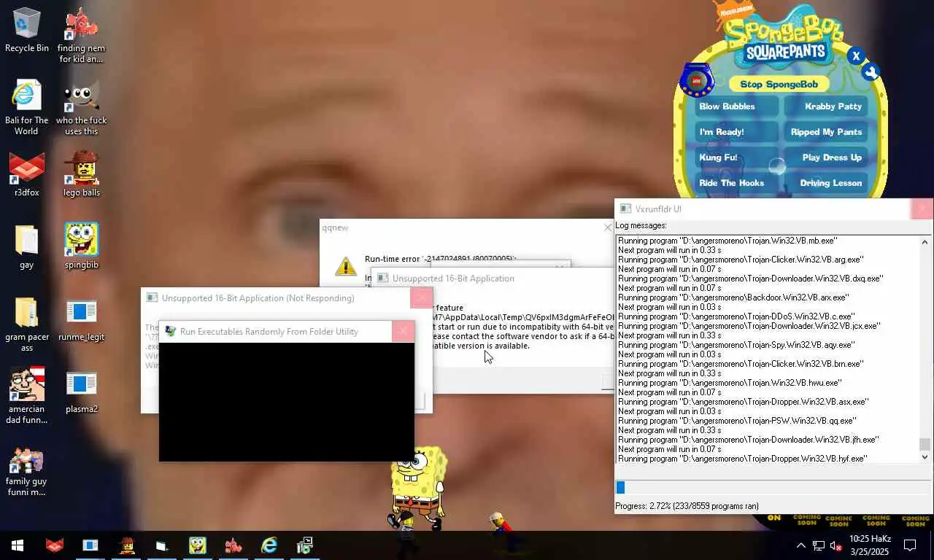Click the blue window app taskbar icon

(90, 545)
